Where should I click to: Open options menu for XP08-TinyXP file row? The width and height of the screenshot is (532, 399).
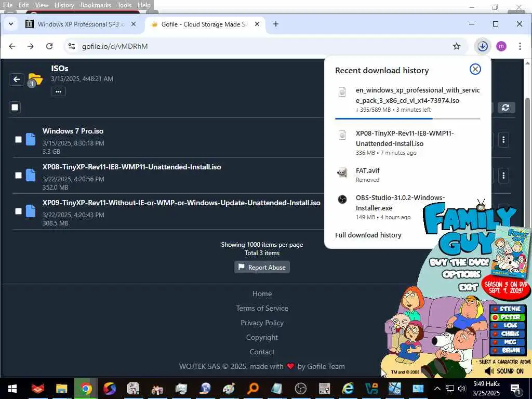[x=503, y=176]
